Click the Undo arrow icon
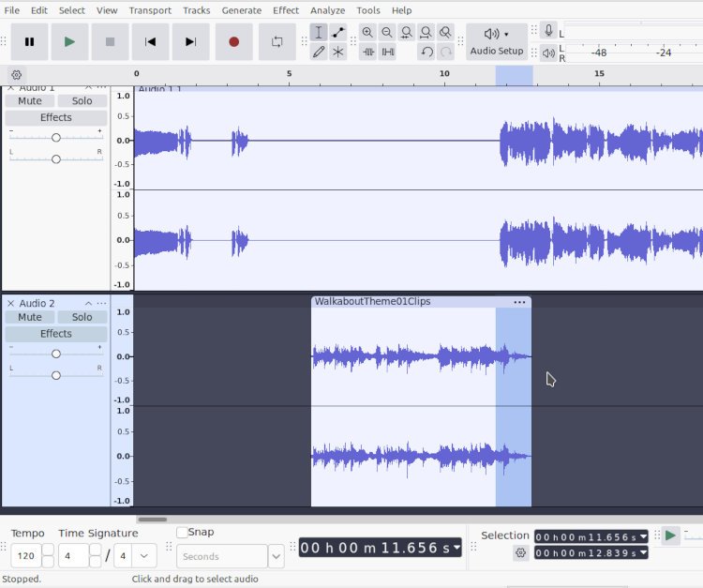 point(426,52)
